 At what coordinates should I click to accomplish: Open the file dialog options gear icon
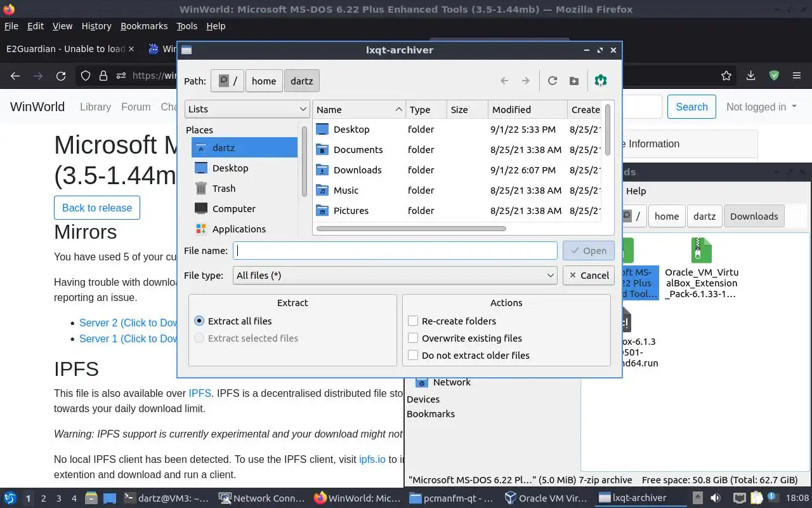pos(601,81)
